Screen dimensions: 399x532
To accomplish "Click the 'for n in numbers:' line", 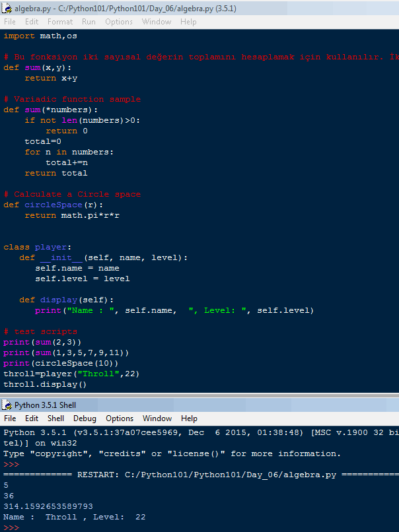I will tap(69, 152).
